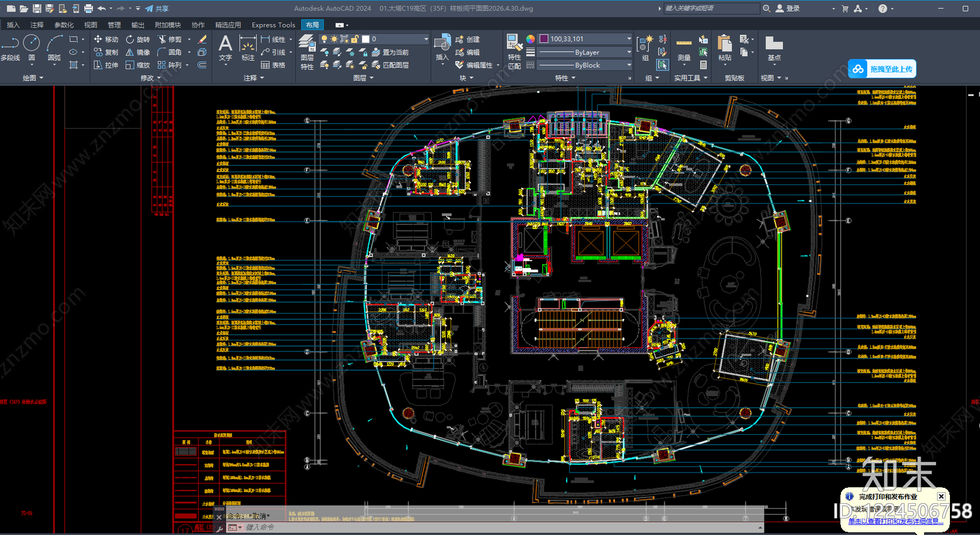Use the Mirror (镜像) tool
Viewport: 980px width, 535px height.
click(x=138, y=52)
